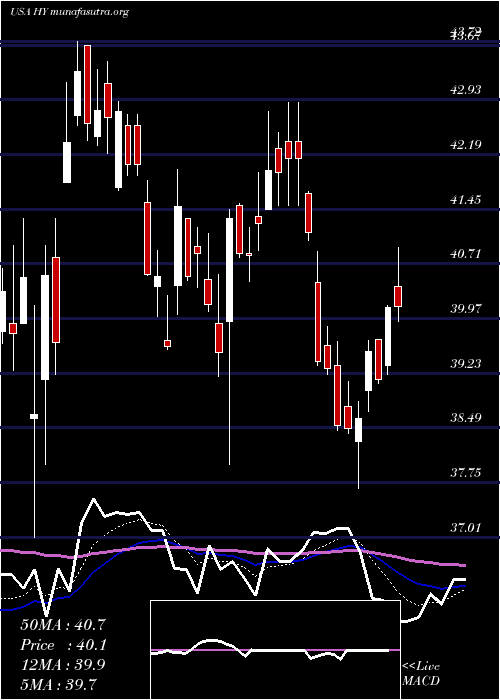Click inside the MACD inset chart box
This screenshot has height=700, width=500.
coord(275,650)
